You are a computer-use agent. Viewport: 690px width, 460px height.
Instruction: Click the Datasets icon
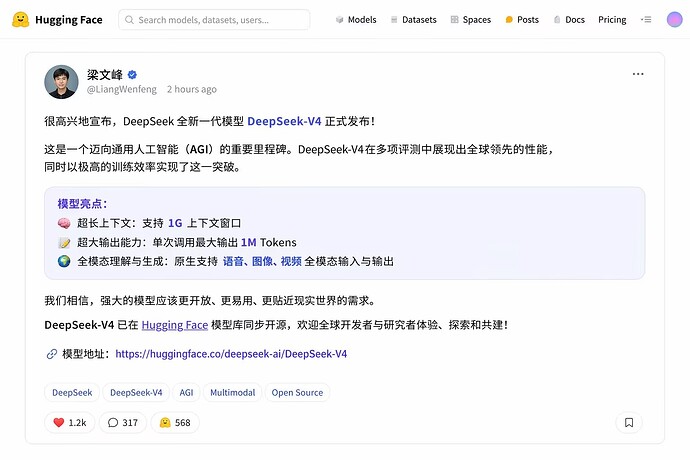(394, 20)
